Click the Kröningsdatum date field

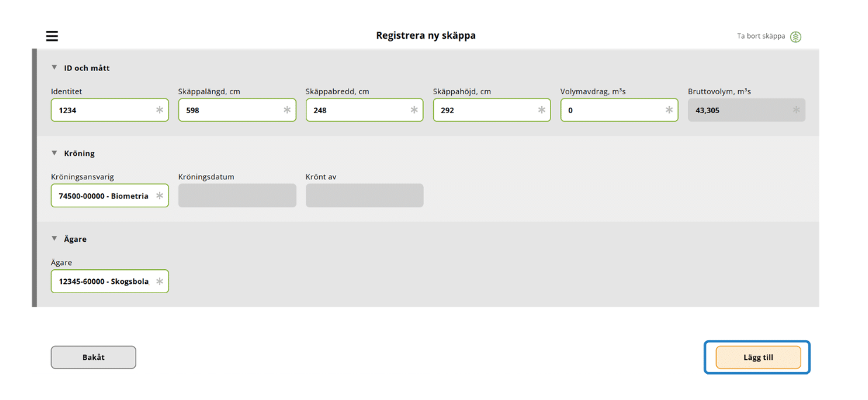tap(237, 195)
